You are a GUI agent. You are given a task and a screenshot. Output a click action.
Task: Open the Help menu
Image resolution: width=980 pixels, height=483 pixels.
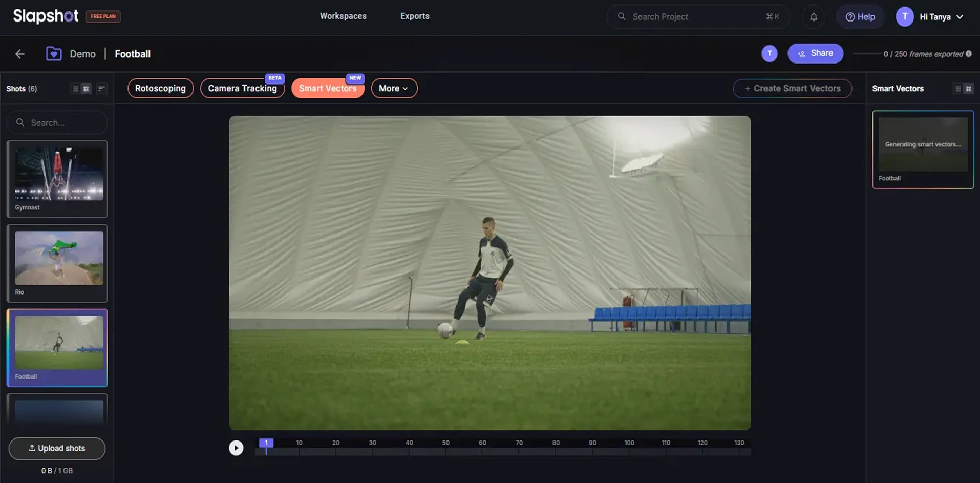[860, 17]
